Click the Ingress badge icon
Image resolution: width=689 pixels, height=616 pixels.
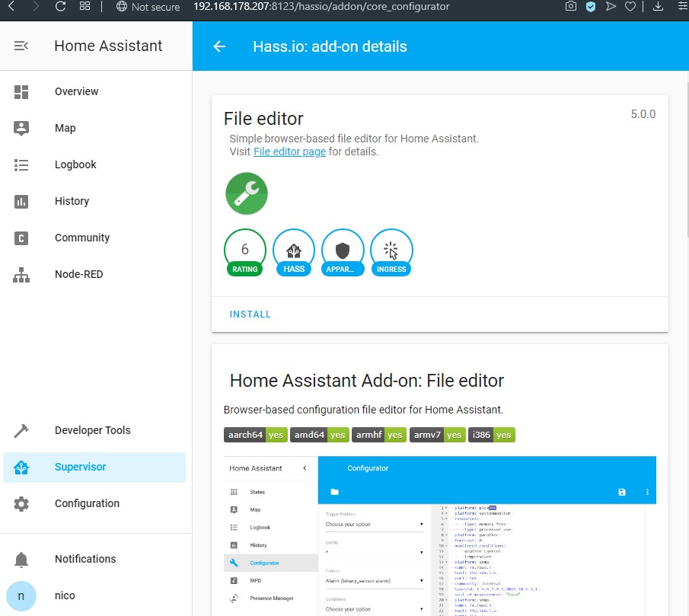tap(391, 251)
